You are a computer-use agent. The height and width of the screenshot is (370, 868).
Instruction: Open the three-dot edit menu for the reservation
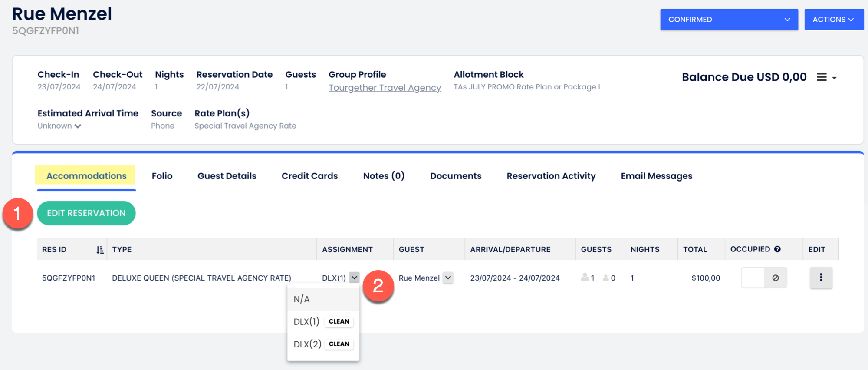coord(821,278)
